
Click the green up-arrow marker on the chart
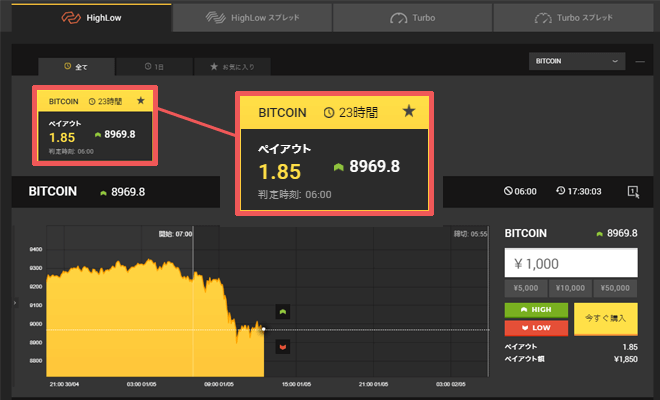coord(283,312)
